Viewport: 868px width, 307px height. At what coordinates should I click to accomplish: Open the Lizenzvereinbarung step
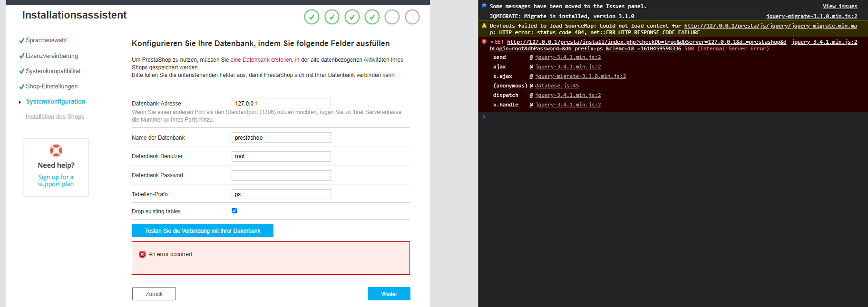tap(52, 56)
